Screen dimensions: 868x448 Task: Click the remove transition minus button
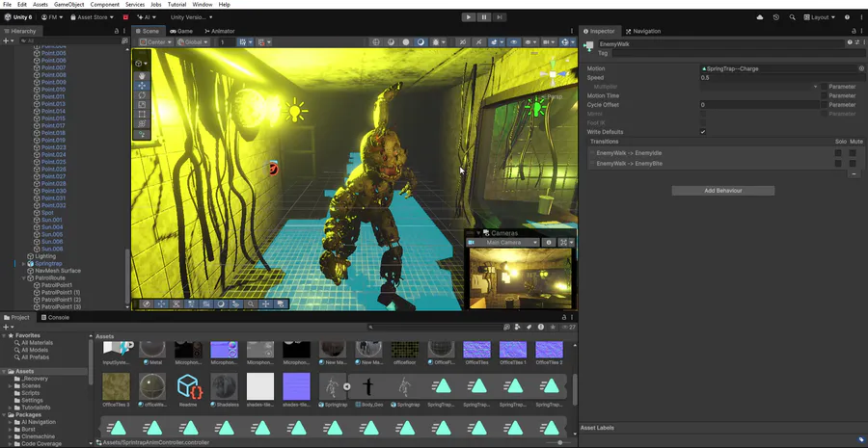(x=854, y=174)
